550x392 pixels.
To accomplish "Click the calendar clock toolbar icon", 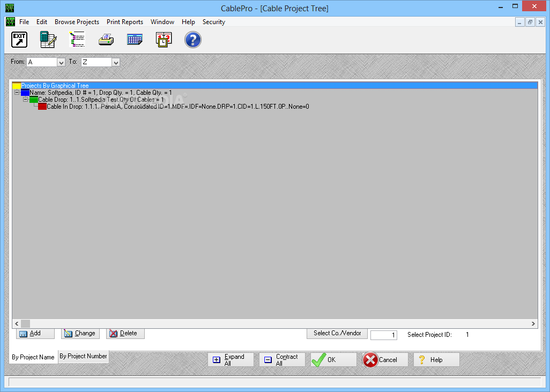I will pos(164,40).
